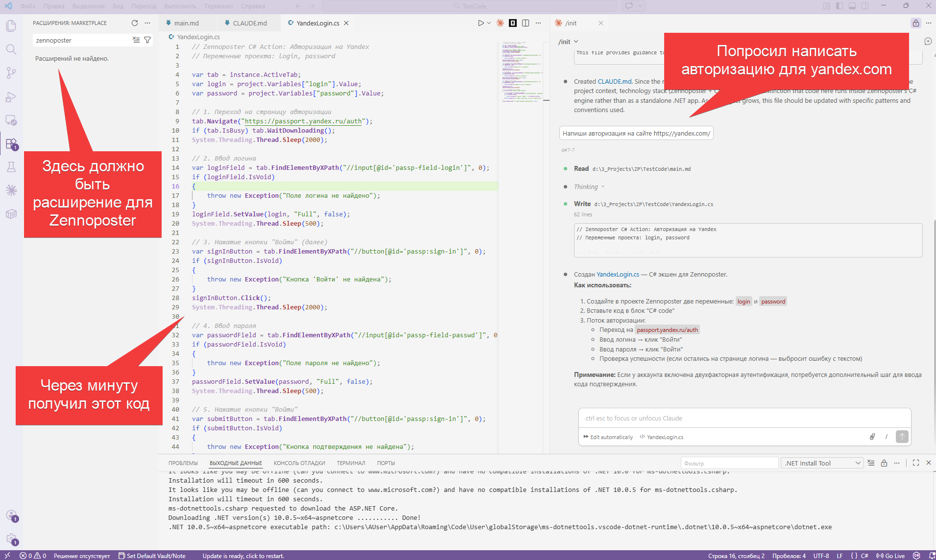Expand the /init session dropdown
936x560 pixels.
point(568,42)
